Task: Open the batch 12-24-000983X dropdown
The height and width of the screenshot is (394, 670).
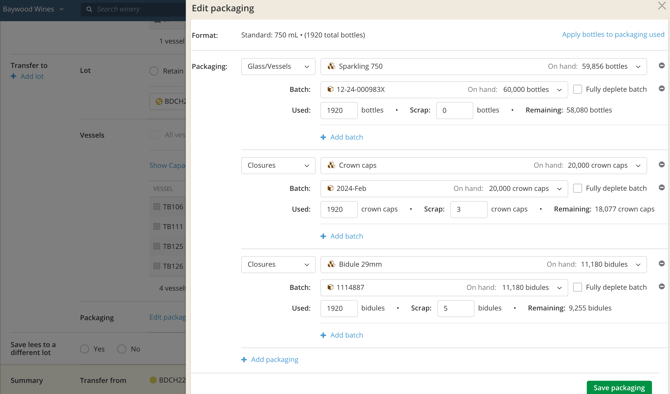Action: (x=444, y=89)
